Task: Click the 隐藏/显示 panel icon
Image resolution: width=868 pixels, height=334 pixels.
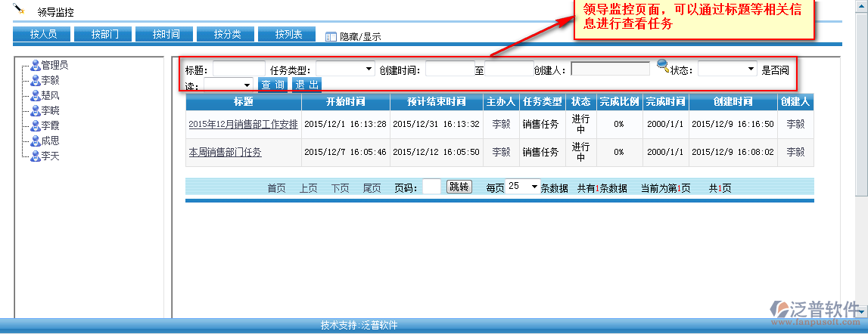Action: (331, 36)
